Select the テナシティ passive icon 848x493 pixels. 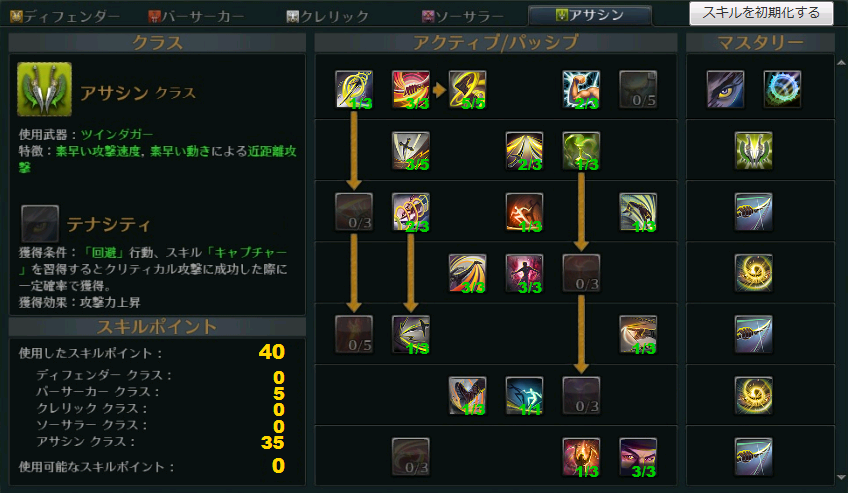pyautogui.click(x=39, y=224)
